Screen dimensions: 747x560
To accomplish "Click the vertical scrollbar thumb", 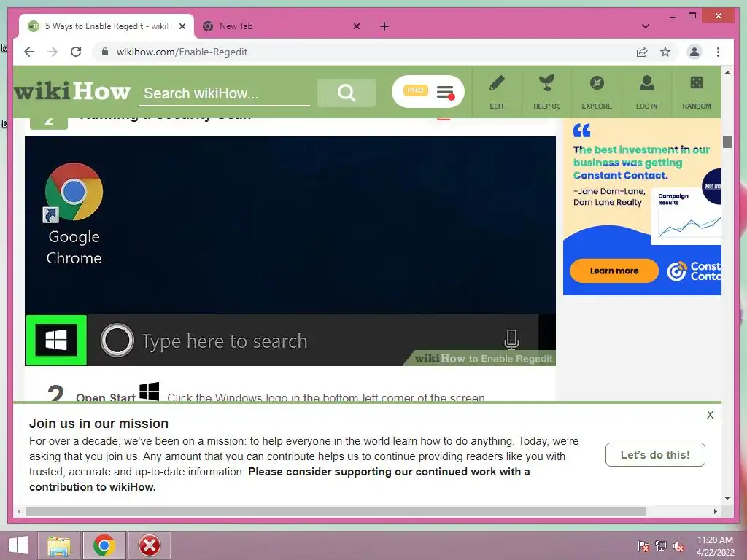I will 727,142.
